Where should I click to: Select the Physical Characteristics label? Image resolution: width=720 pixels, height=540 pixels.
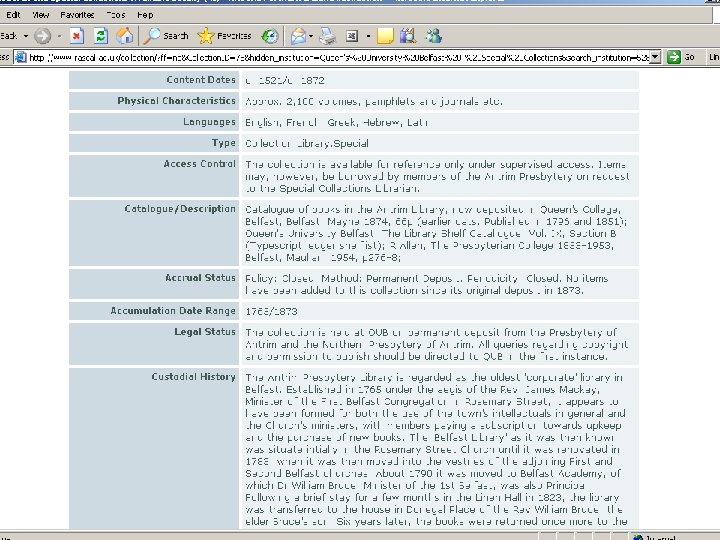(176, 101)
